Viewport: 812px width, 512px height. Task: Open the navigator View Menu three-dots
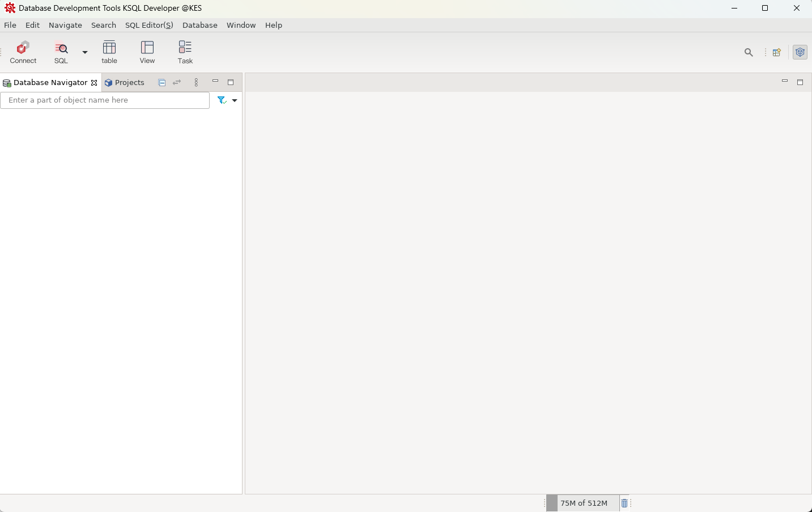196,83
